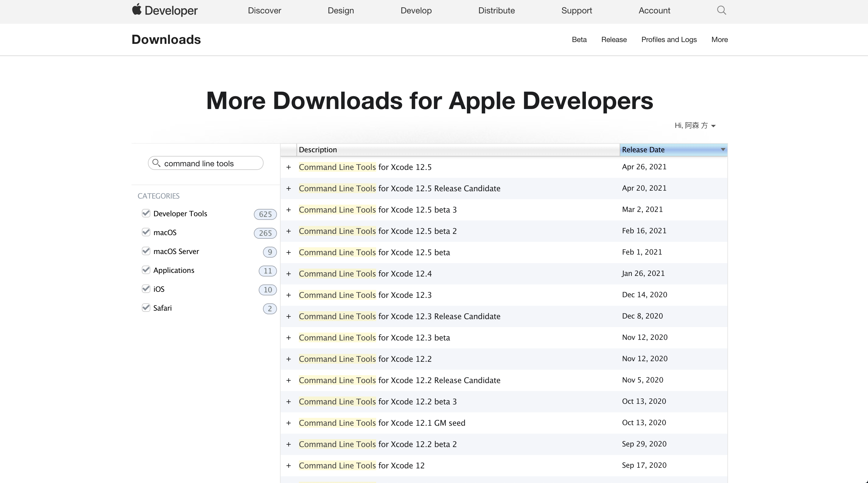Click the Release Date sort arrow indicator
The image size is (868, 483).
(x=723, y=149)
